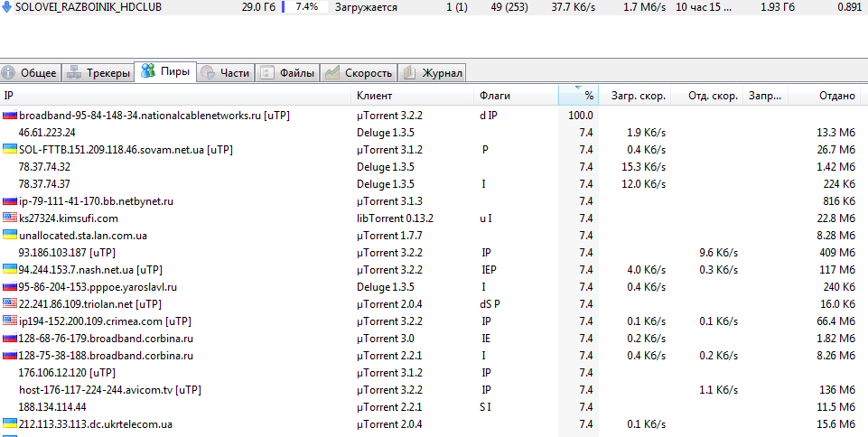Click client cell µTorrent 3.0

coord(386,338)
